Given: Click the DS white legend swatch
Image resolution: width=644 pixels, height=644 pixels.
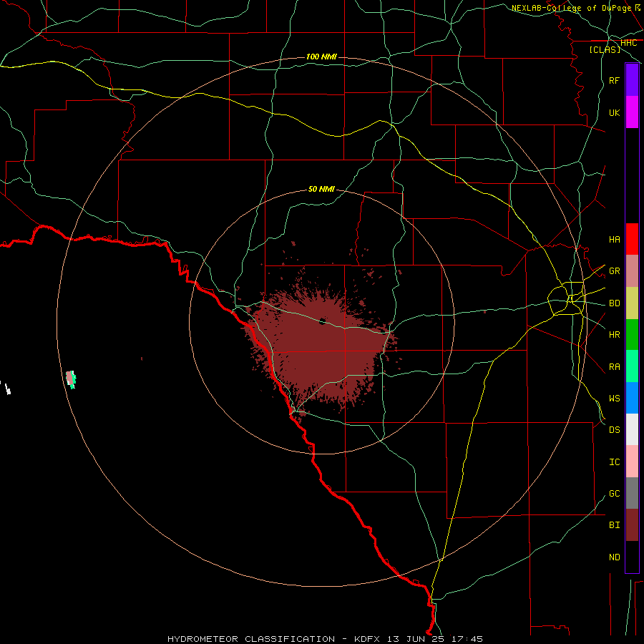Looking at the screenshot, I should [632, 429].
